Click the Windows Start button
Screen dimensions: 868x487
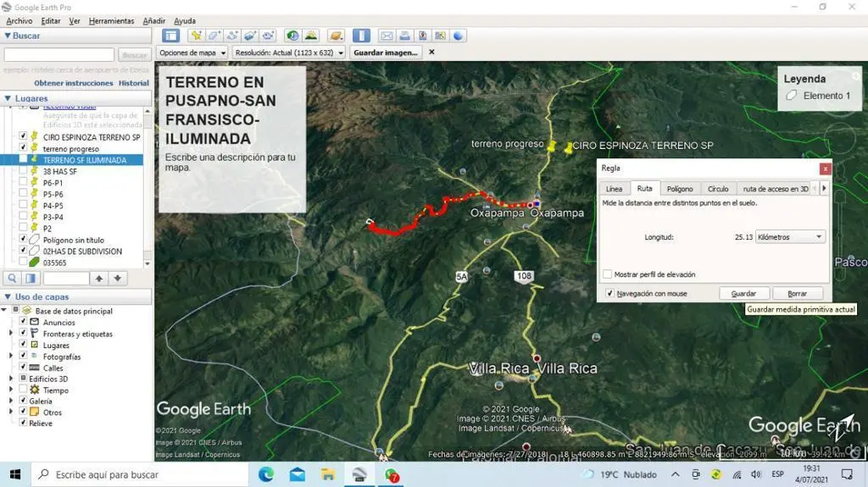click(x=15, y=474)
